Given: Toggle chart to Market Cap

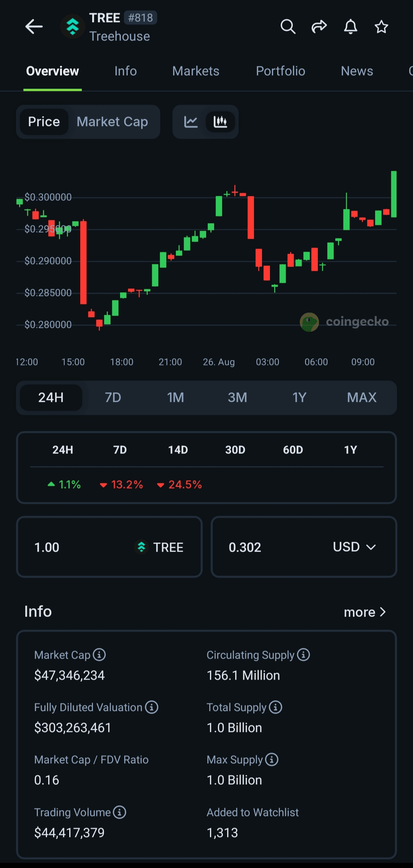Looking at the screenshot, I should pyautogui.click(x=112, y=122).
